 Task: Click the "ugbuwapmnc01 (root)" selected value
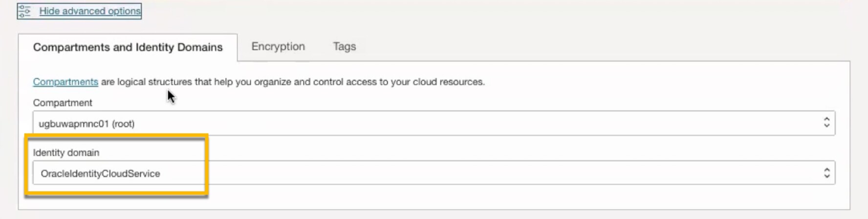click(87, 124)
